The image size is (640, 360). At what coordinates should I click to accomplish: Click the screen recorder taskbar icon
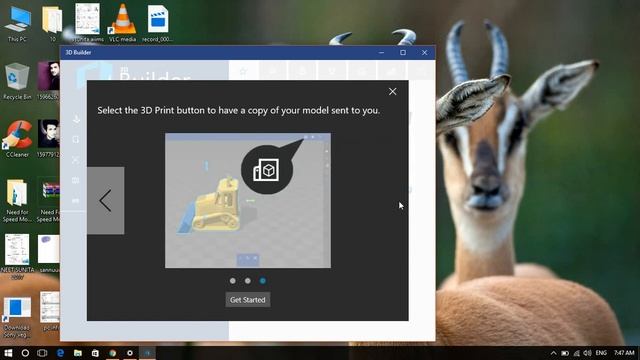(x=130, y=353)
